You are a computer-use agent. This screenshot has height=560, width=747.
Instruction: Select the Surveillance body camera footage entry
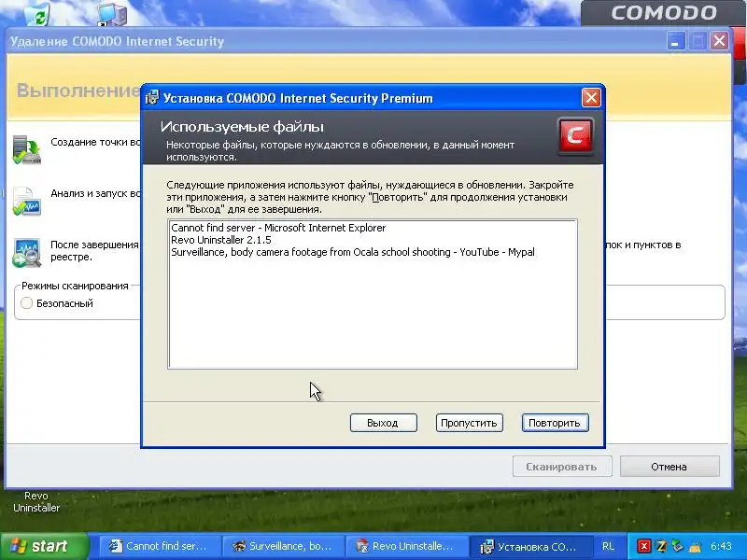353,252
